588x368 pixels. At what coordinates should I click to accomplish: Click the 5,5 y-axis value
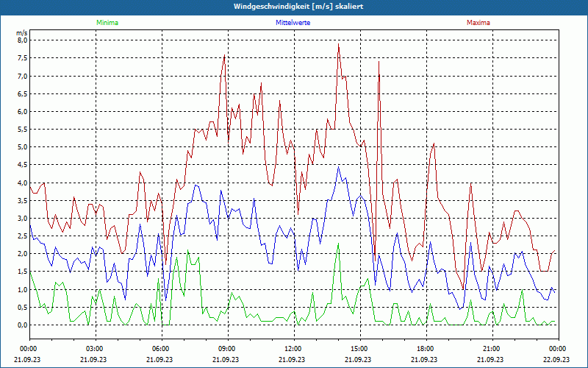[23, 130]
